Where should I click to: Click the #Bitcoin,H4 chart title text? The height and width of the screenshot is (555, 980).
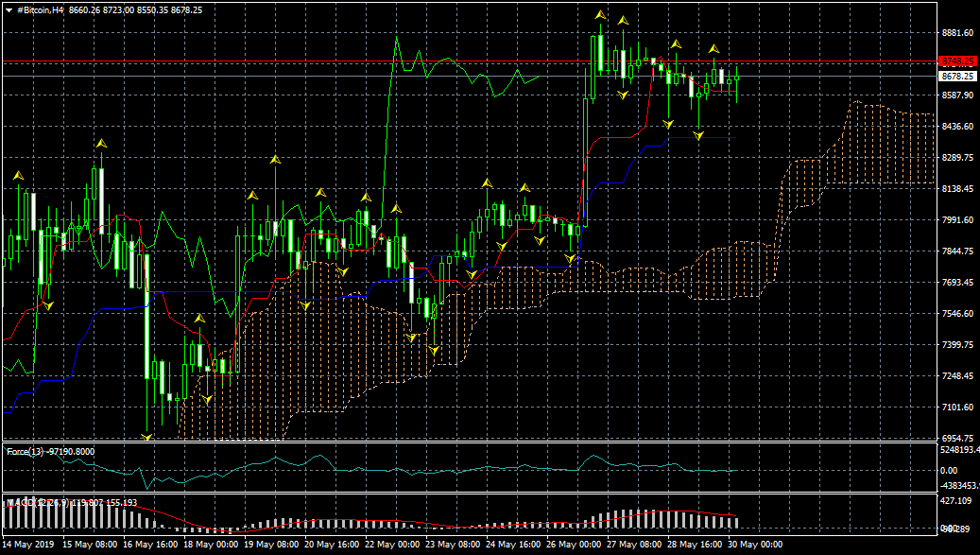pyautogui.click(x=42, y=9)
